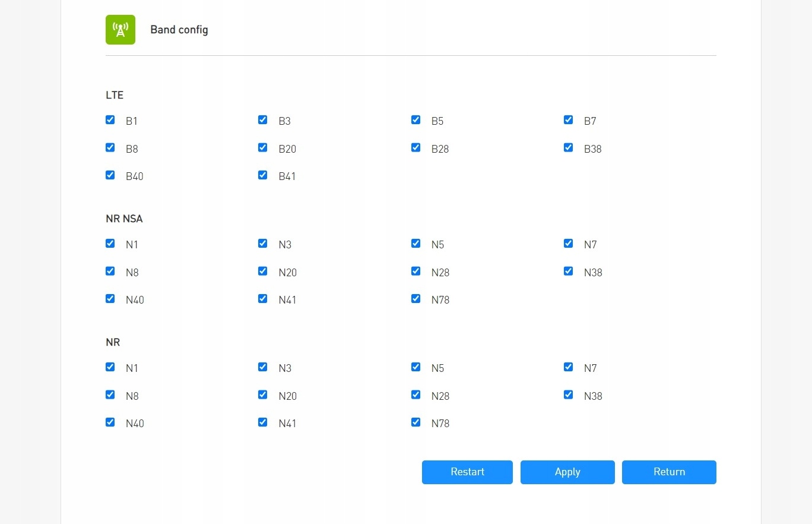Disable the LTE B38 band
The width and height of the screenshot is (812, 524).
(569, 148)
